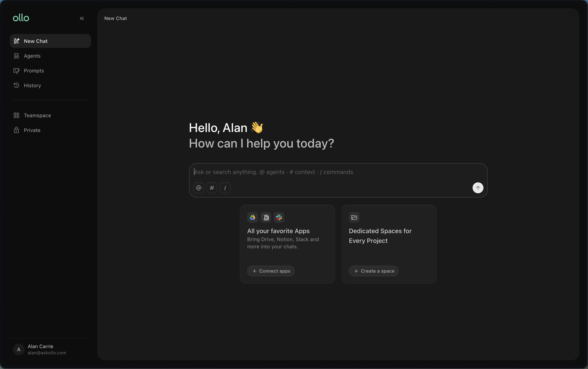Viewport: 588px width, 369px height.
Task: Focus the Ask or search anything field
Action: [338, 172]
